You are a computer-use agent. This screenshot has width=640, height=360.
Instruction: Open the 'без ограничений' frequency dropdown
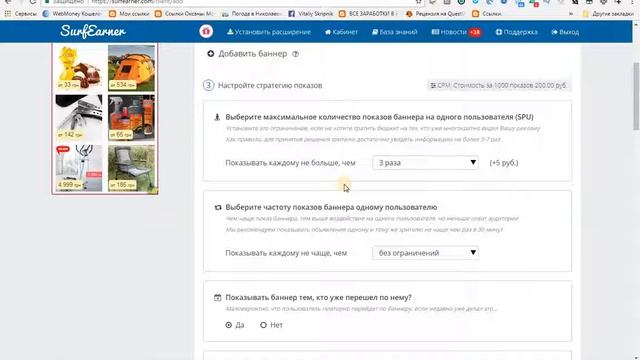pos(425,253)
